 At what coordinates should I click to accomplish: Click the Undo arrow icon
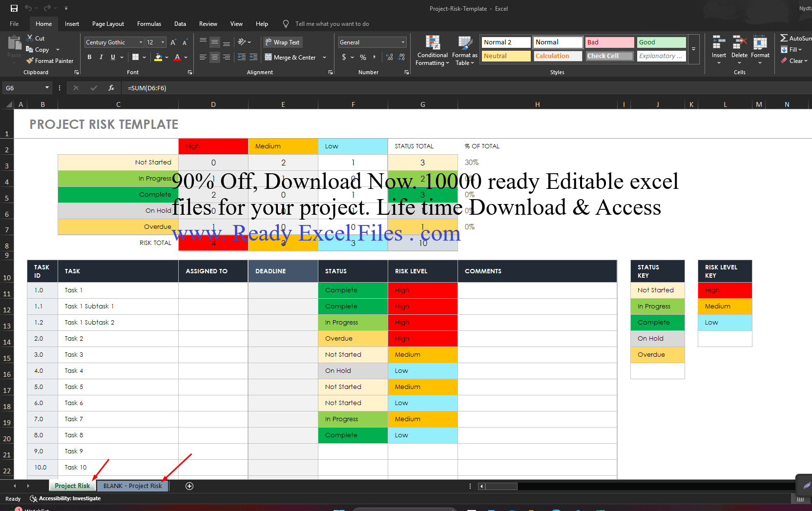pos(28,8)
